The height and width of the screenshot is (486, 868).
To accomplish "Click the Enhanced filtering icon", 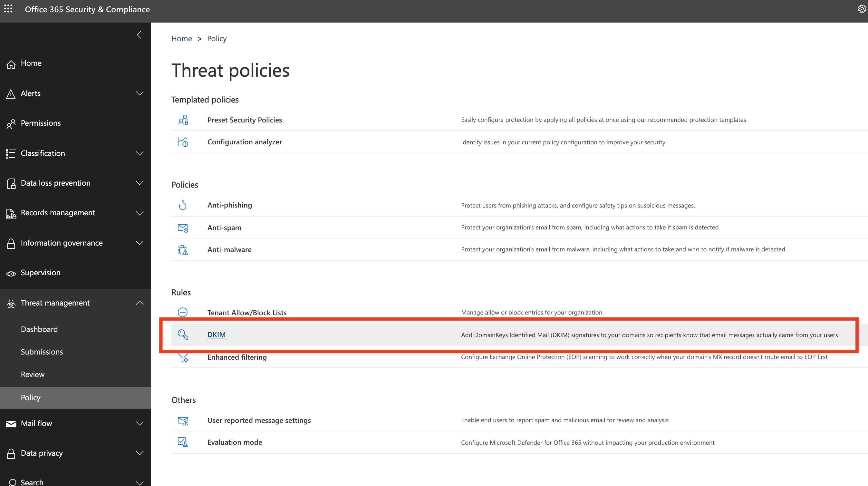I will click(x=183, y=356).
